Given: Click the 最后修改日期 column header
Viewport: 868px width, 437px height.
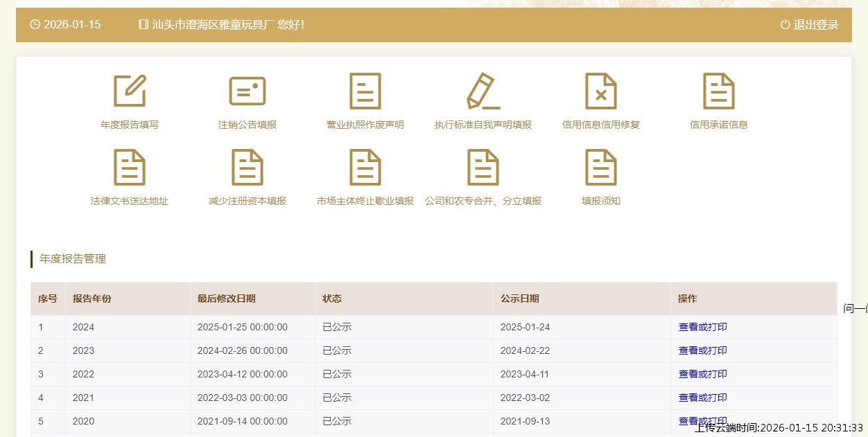Looking at the screenshot, I should tap(226, 298).
